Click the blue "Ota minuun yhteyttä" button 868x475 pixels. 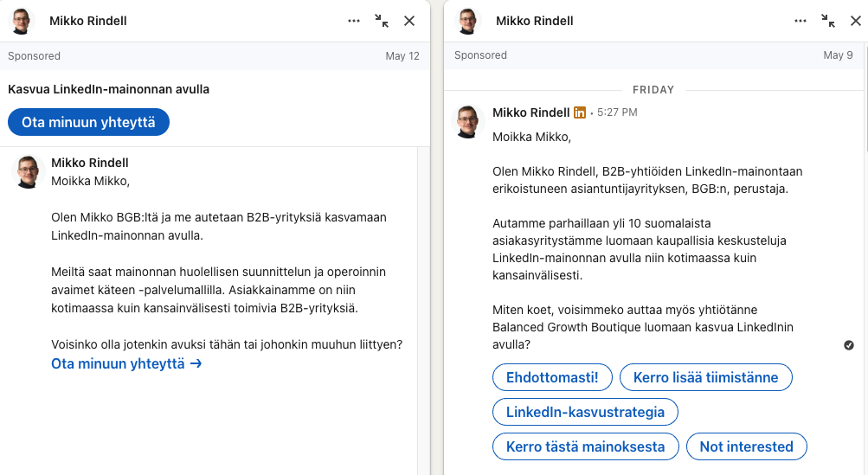(x=88, y=123)
